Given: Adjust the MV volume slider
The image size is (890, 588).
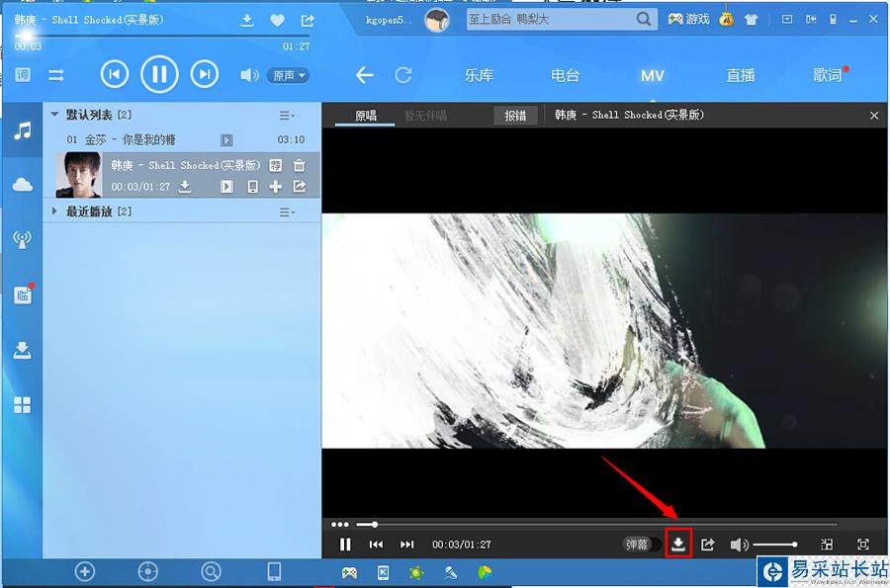Looking at the screenshot, I should (x=774, y=545).
